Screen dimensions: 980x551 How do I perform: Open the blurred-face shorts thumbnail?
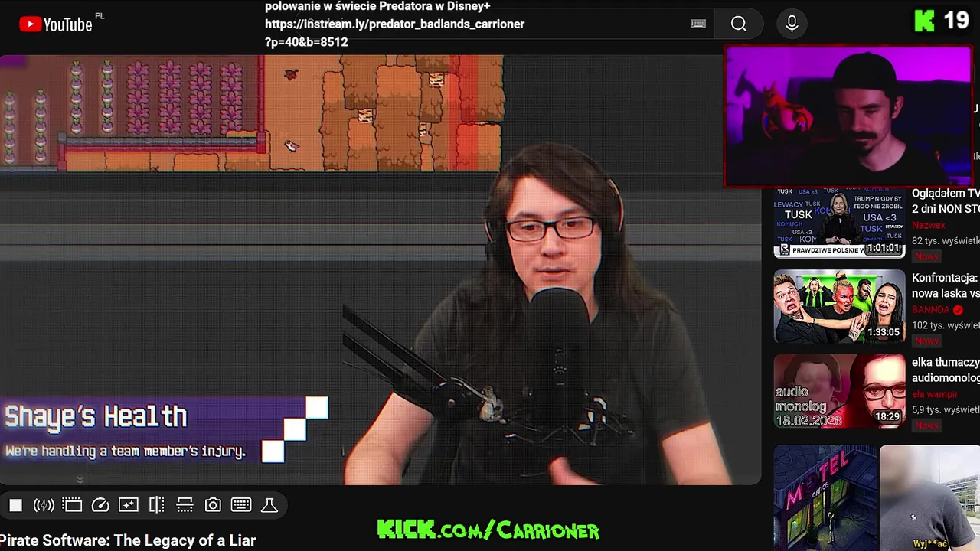pos(929,498)
